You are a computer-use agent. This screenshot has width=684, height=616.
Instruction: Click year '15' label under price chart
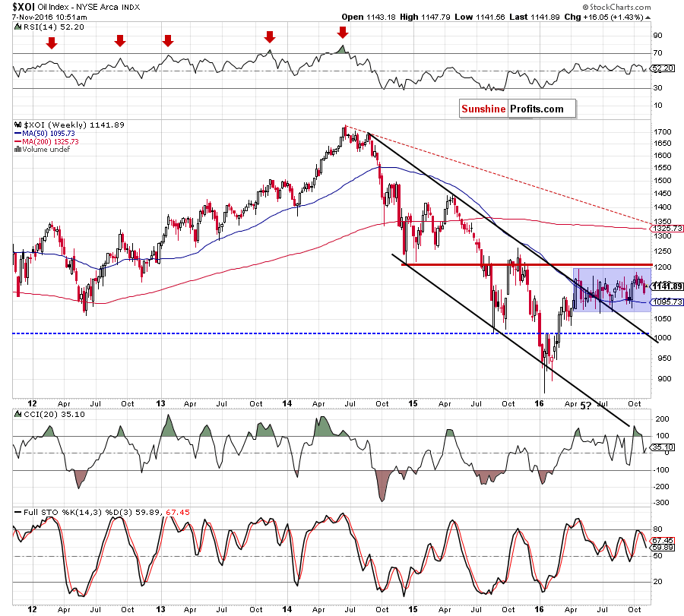(413, 403)
